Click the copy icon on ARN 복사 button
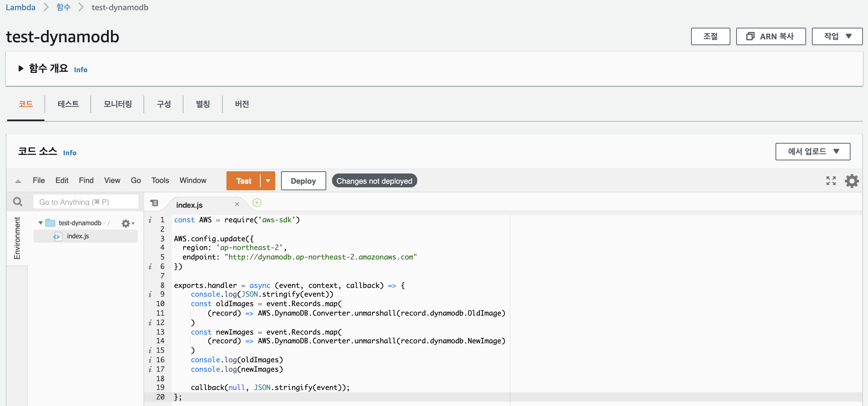Viewport: 868px width, 406px height. pos(750,36)
